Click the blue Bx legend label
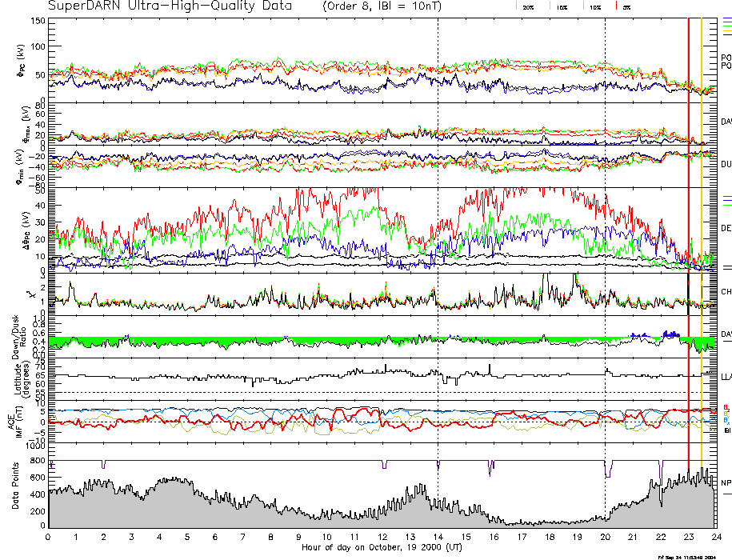 point(726,420)
